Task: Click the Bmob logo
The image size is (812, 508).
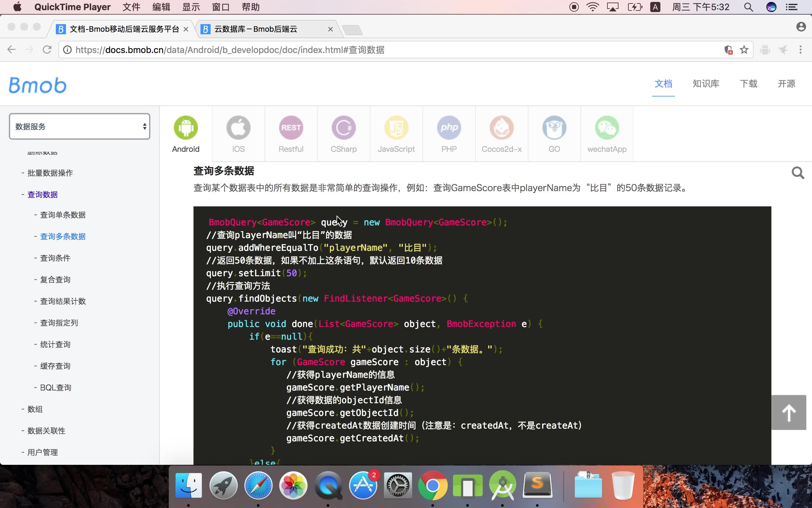Action: (x=37, y=85)
